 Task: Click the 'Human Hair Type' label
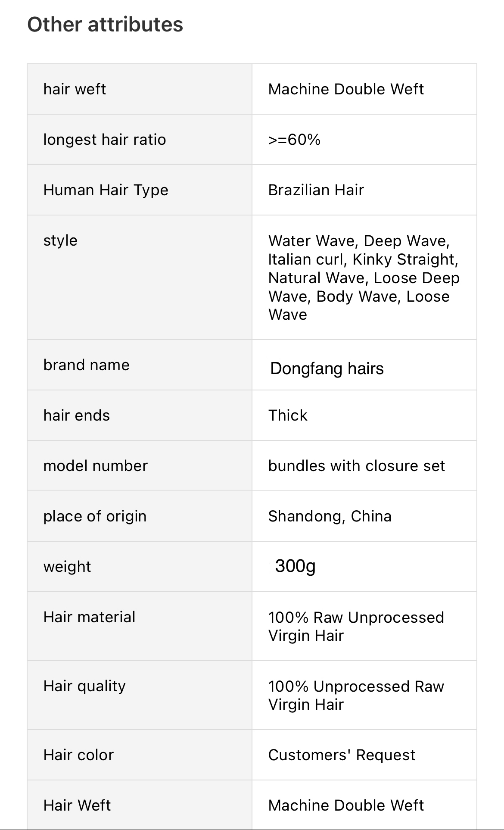(x=106, y=190)
